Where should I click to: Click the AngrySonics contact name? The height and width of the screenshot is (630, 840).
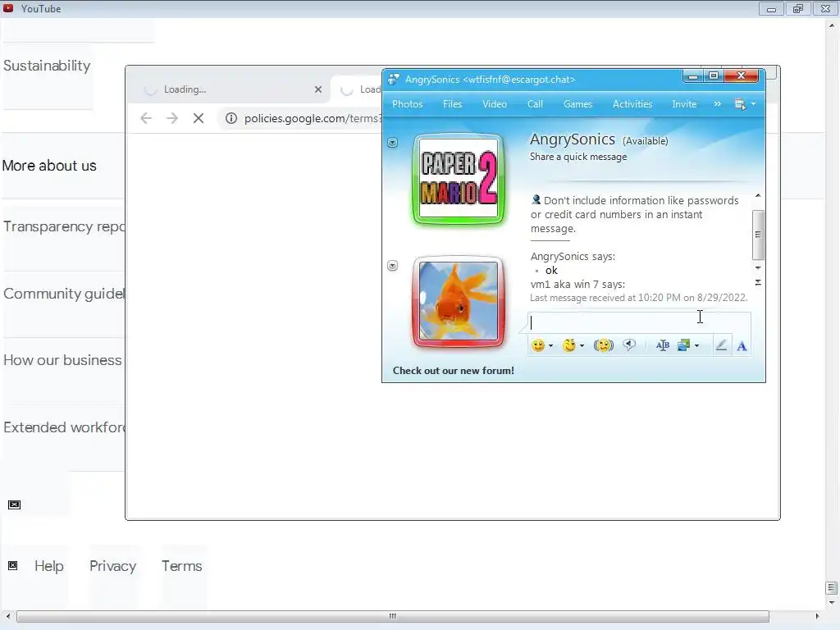tap(572, 139)
